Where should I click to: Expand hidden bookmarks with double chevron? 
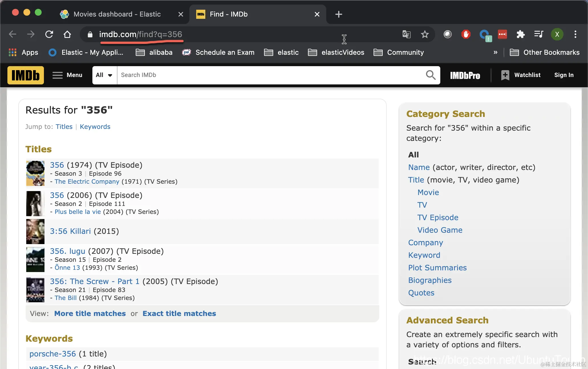495,52
